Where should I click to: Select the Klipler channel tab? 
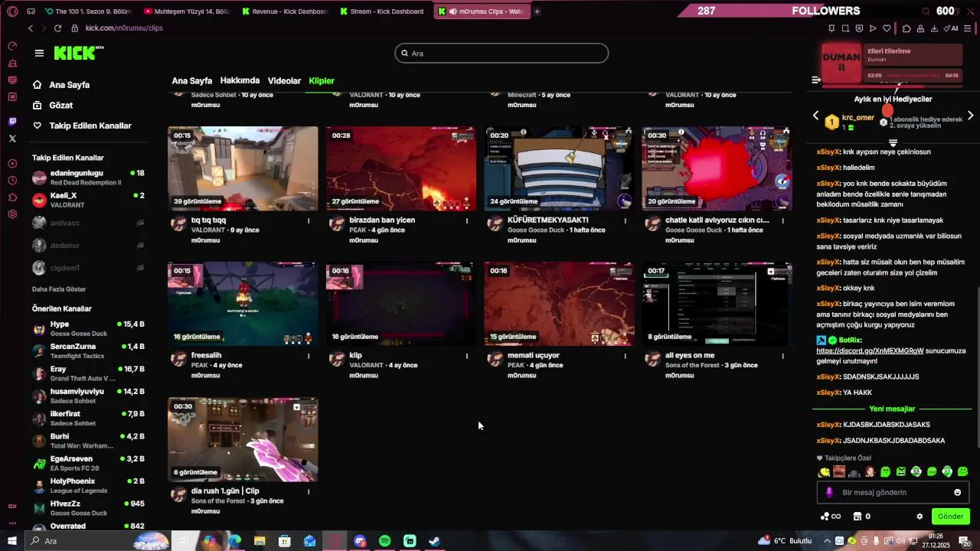click(322, 80)
